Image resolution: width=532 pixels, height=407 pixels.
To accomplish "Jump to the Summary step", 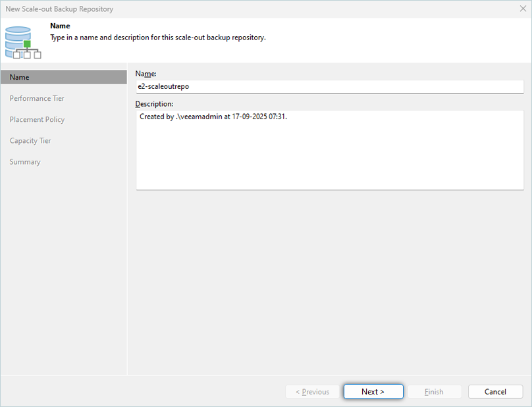I will coord(25,161).
